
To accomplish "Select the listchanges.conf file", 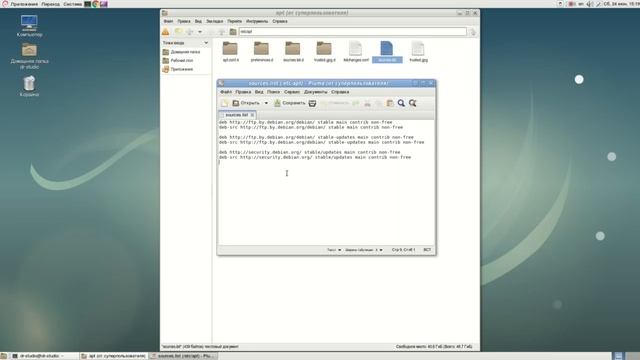I will (356, 52).
